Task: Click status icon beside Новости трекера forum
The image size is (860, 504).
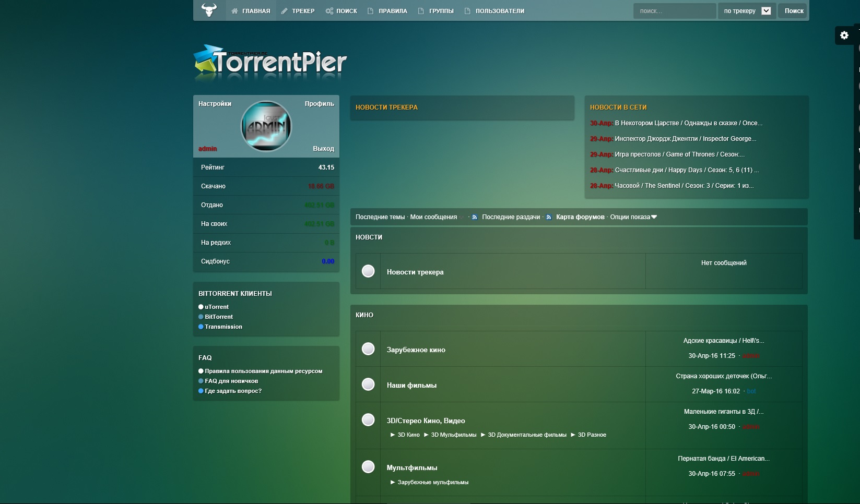Action: tap(368, 271)
